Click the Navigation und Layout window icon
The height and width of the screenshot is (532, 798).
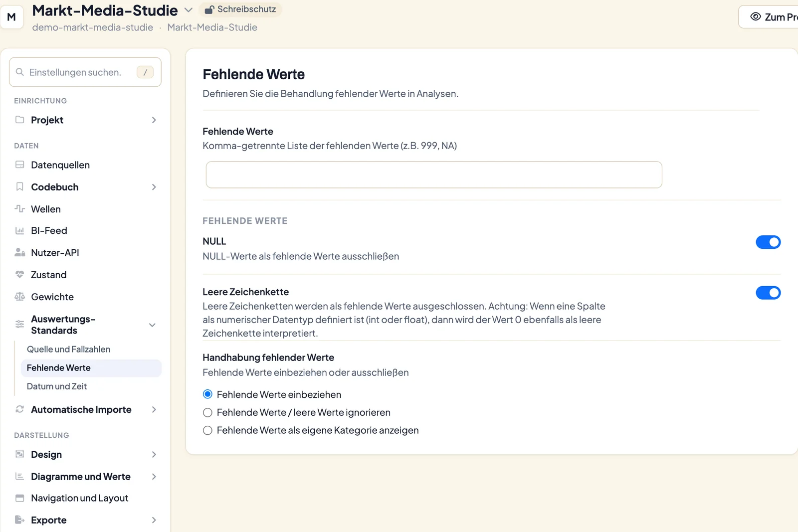click(20, 498)
